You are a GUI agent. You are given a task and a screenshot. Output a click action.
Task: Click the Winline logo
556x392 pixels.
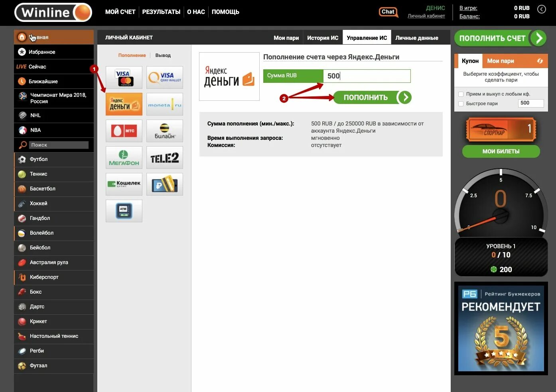(53, 12)
